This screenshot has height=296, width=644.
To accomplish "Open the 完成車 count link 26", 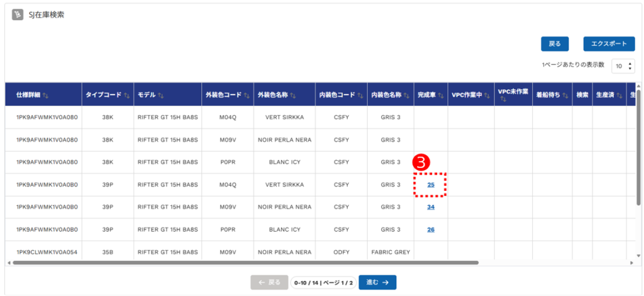I will tap(431, 229).
